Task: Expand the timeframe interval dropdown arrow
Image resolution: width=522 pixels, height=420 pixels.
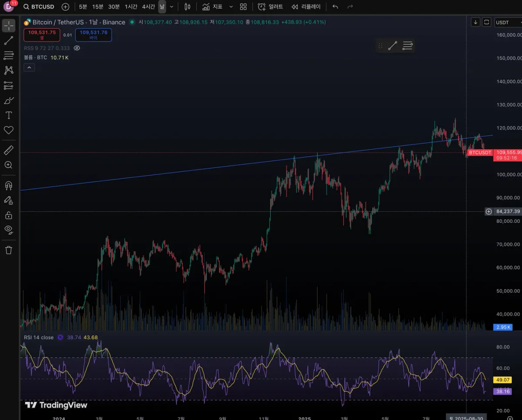Action: (171, 7)
